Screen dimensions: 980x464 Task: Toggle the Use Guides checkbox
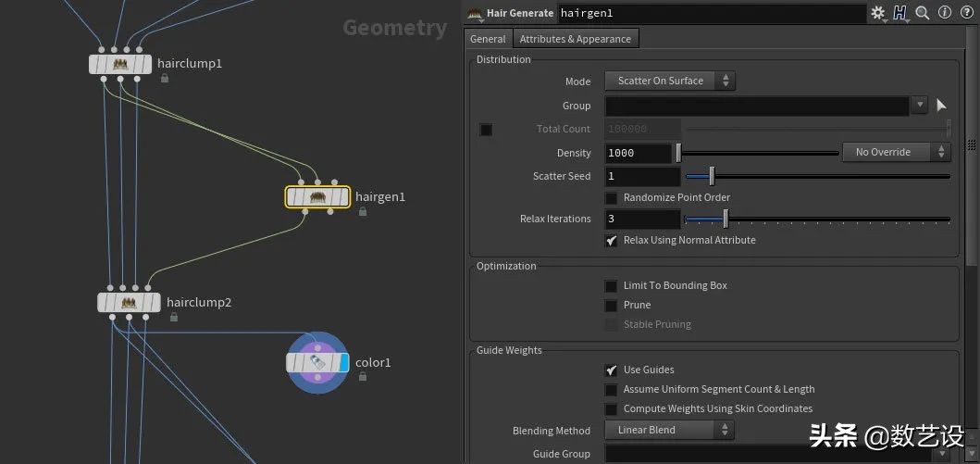click(611, 370)
